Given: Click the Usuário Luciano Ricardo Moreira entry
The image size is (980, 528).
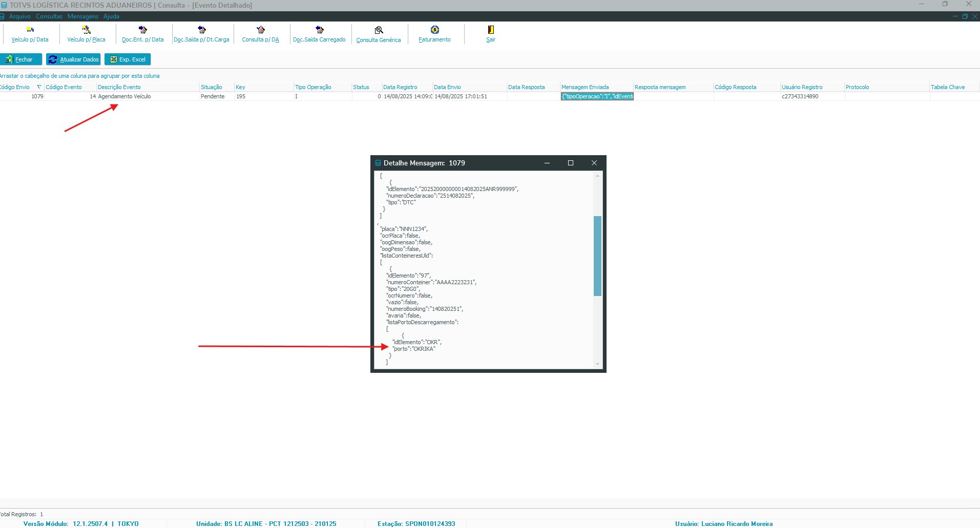Looking at the screenshot, I should click(724, 523).
